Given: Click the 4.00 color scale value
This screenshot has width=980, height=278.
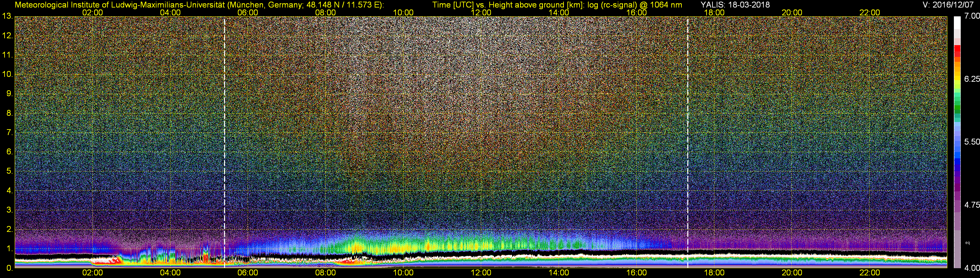Looking at the screenshot, I should click(x=972, y=268).
